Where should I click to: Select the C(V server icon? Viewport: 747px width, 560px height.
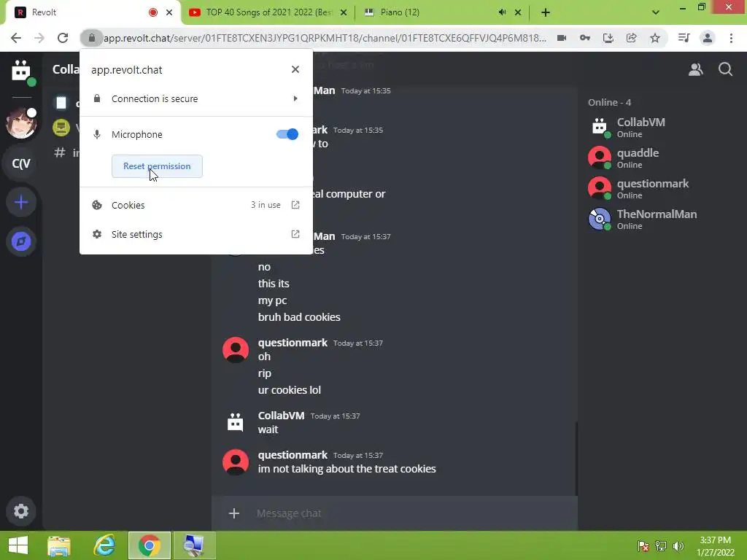tap(21, 163)
